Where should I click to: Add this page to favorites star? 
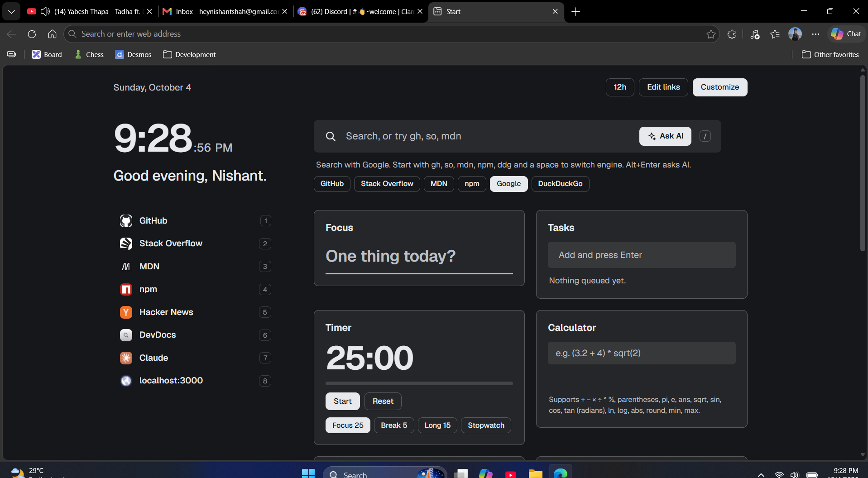[711, 34]
